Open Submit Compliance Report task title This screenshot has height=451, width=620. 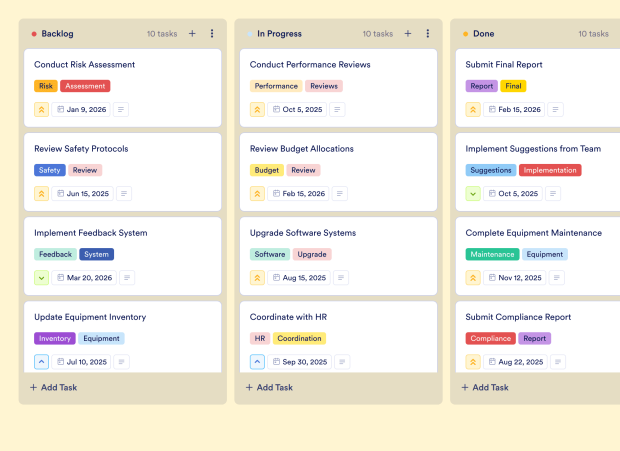pyautogui.click(x=518, y=317)
